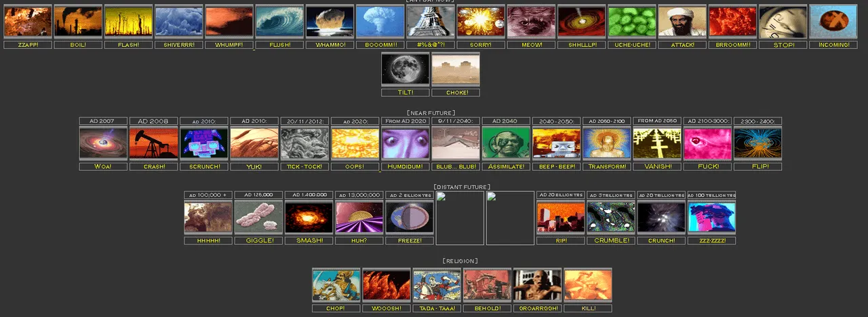Open the smokestack thumbnail above BOIL!

point(78,22)
